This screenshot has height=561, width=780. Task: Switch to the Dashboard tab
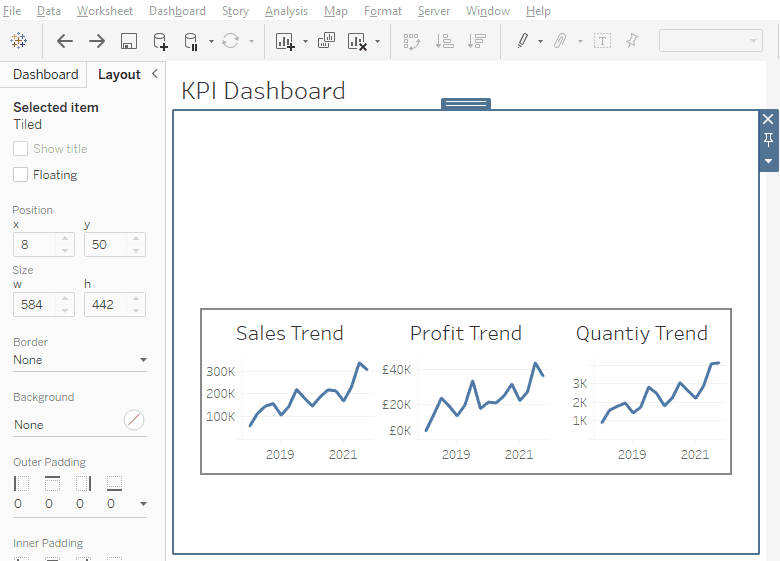(x=45, y=75)
